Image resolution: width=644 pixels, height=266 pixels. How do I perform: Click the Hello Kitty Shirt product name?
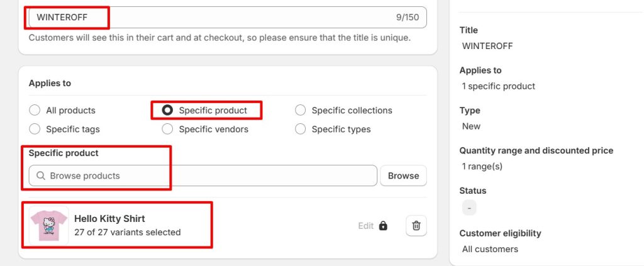[x=109, y=219]
